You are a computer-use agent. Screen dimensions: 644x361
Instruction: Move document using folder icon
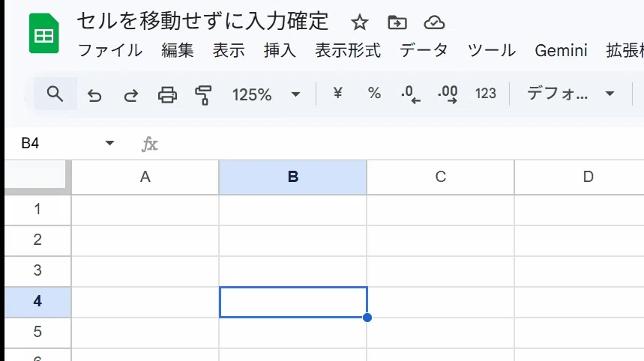tap(397, 22)
